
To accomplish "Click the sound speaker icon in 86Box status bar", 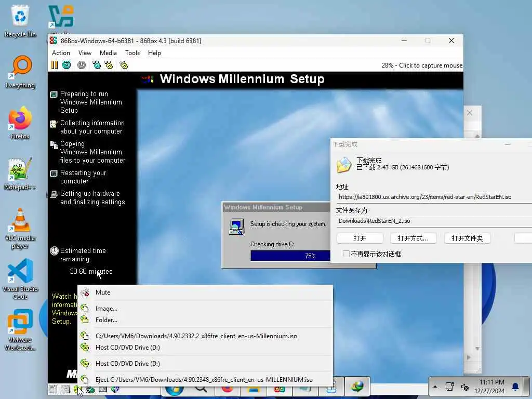I will [x=115, y=389].
